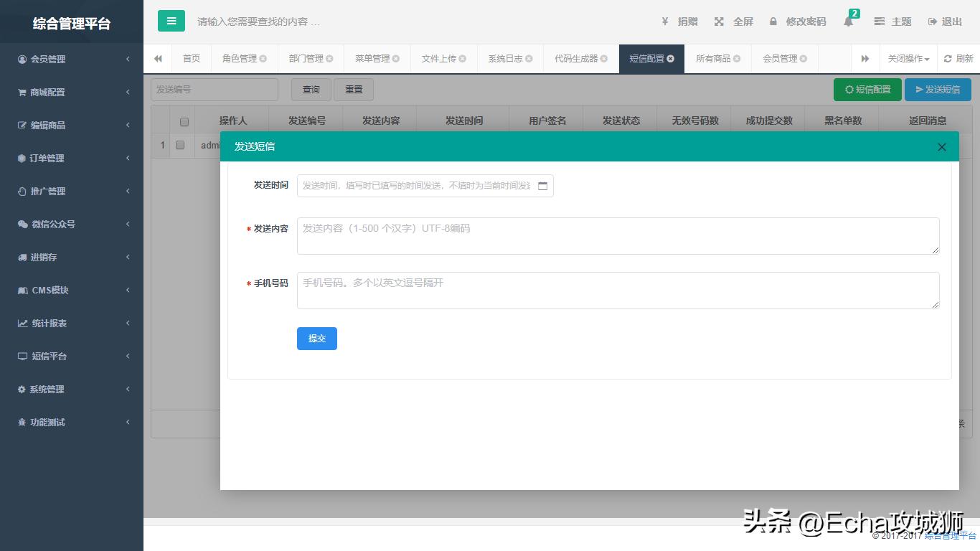Switch to the 首页 tab

pyautogui.click(x=191, y=58)
